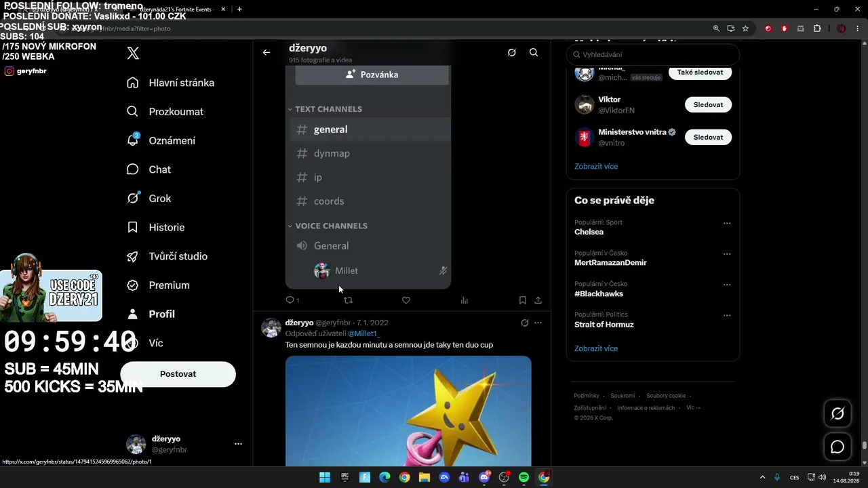
Task: Open the Chelsea trending topic
Action: pos(589,232)
